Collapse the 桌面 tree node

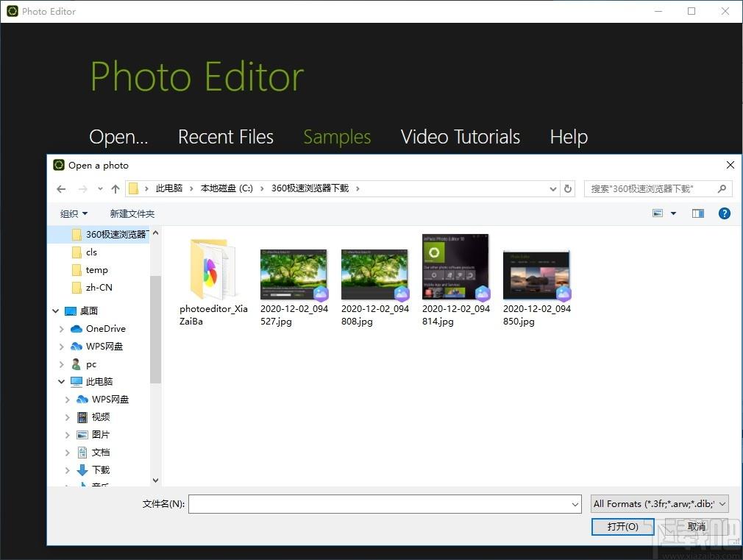55,311
